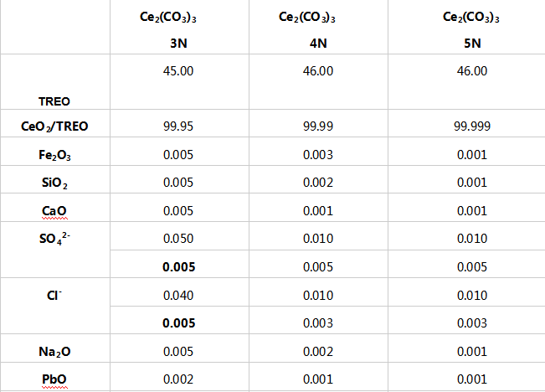
Task: Click the Ce2(CO3)3 3N column header
Action: point(178,27)
